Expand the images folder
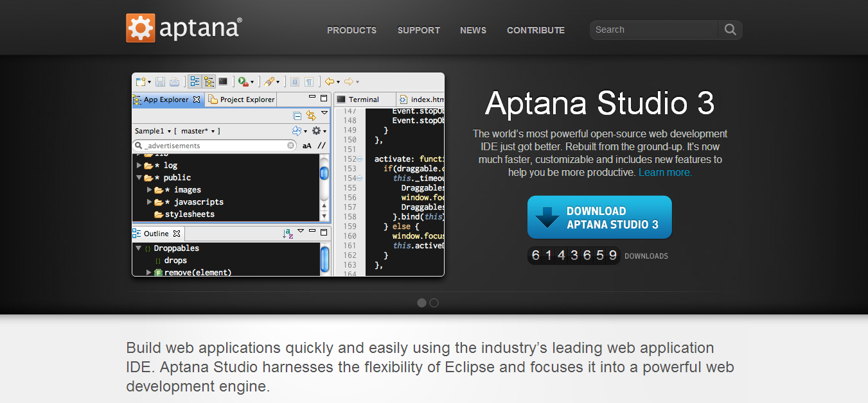Viewport: 868px width, 403px height. 149,190
